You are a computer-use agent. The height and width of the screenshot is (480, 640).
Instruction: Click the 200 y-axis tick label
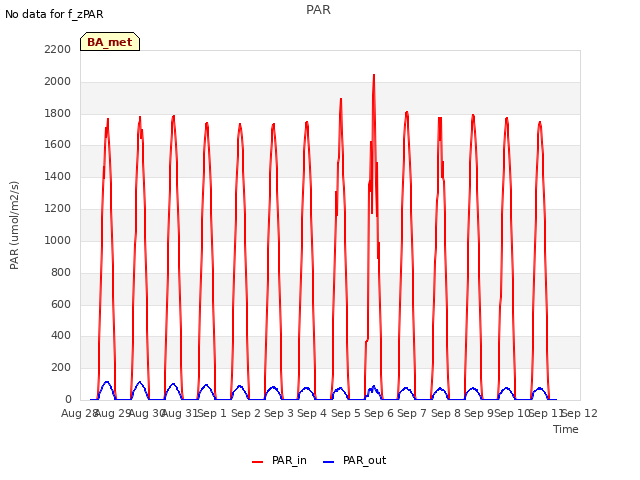61,367
